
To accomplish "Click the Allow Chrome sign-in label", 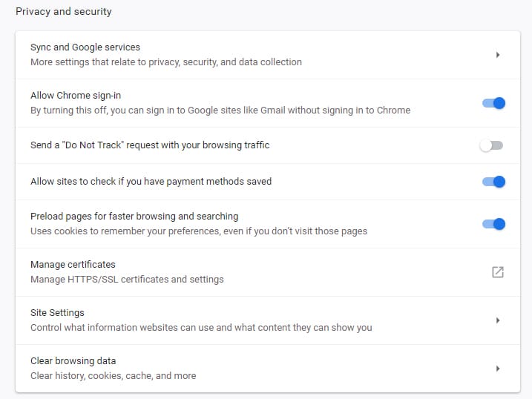I will 76,96.
